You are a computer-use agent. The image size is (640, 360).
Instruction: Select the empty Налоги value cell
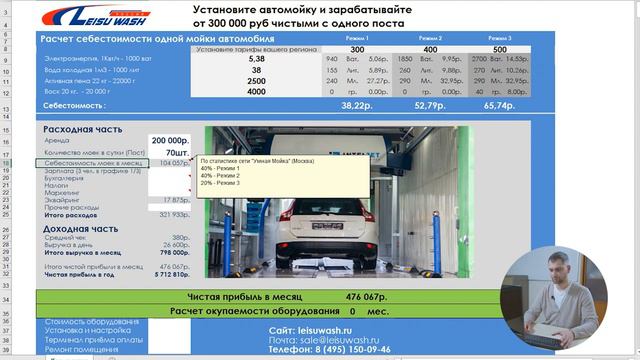tap(169, 186)
